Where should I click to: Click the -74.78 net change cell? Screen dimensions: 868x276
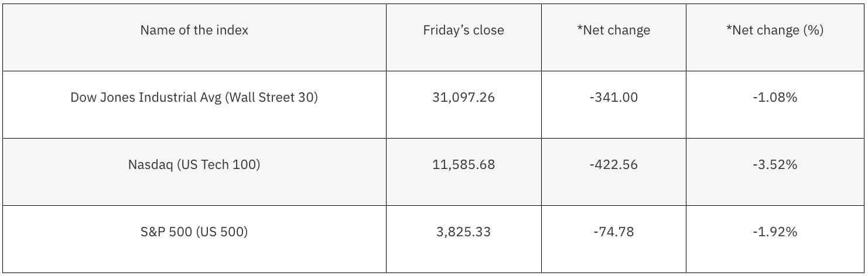(x=613, y=232)
